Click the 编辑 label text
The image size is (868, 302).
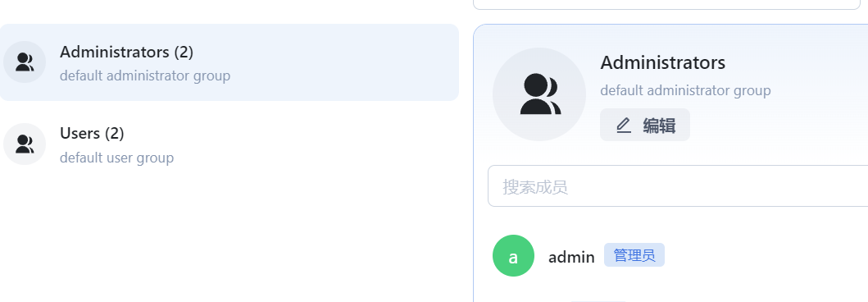coord(659,126)
